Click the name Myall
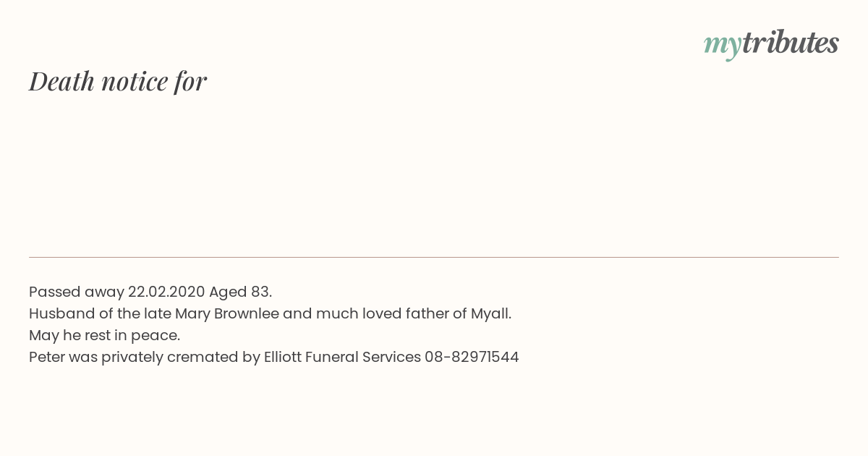868x456 pixels. pos(490,313)
